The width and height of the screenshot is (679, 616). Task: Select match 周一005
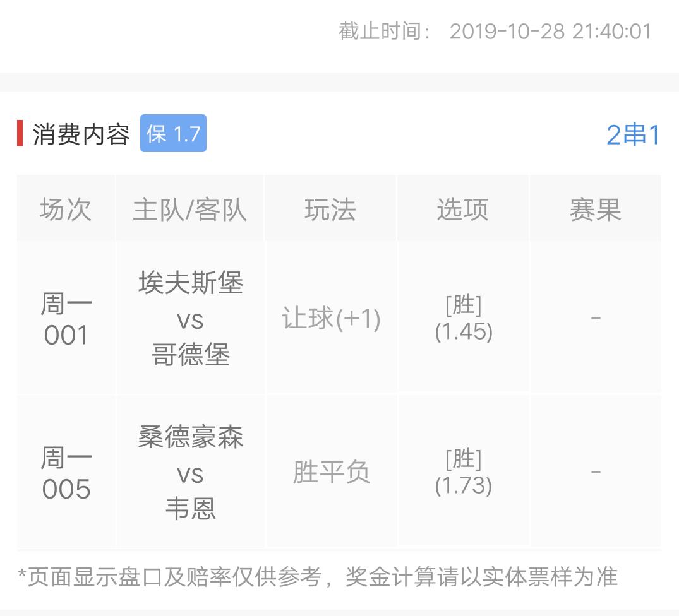[x=66, y=472]
